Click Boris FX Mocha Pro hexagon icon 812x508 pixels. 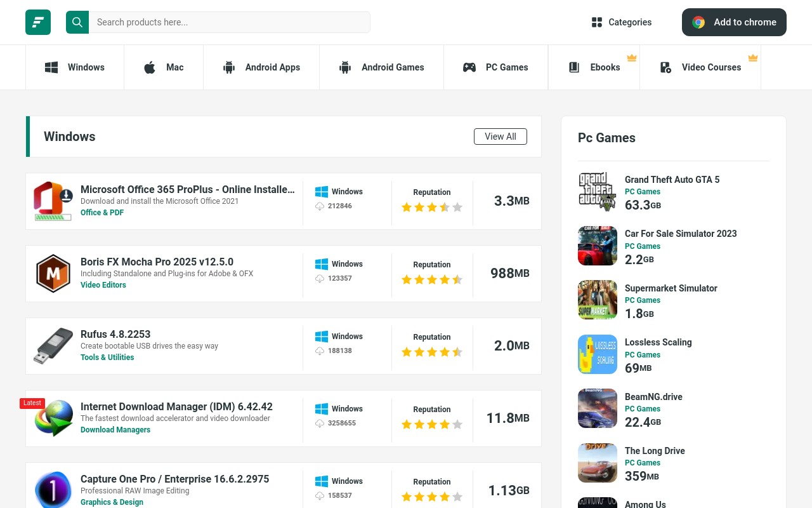pyautogui.click(x=53, y=274)
